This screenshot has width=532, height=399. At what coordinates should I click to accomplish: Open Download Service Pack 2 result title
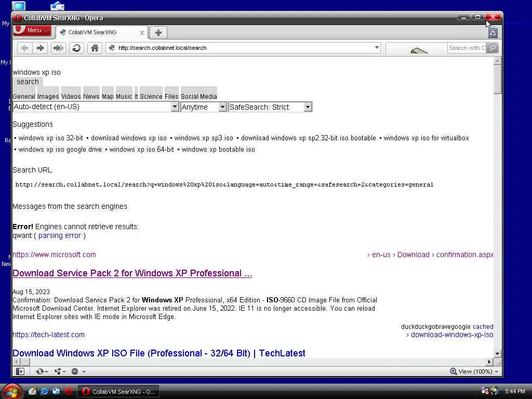(132, 273)
